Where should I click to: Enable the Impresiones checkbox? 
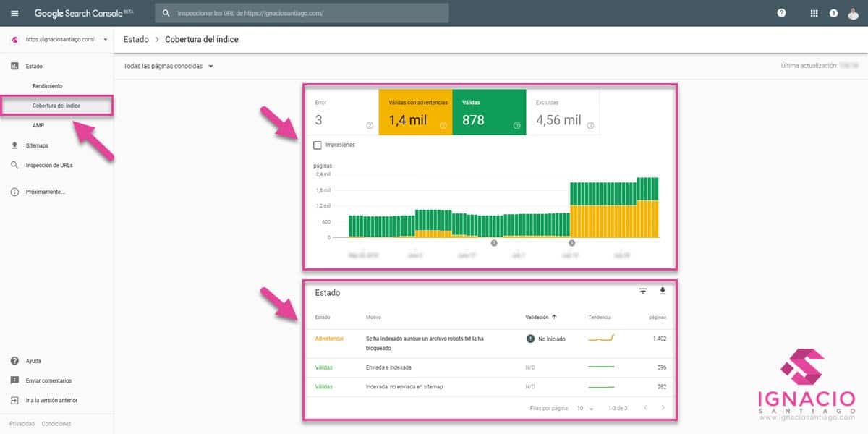pyautogui.click(x=318, y=145)
